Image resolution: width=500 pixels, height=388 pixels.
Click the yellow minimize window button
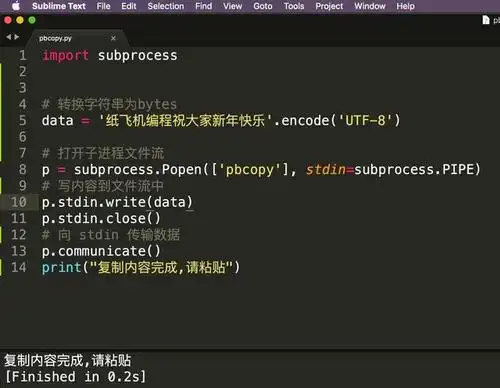tap(20, 20)
